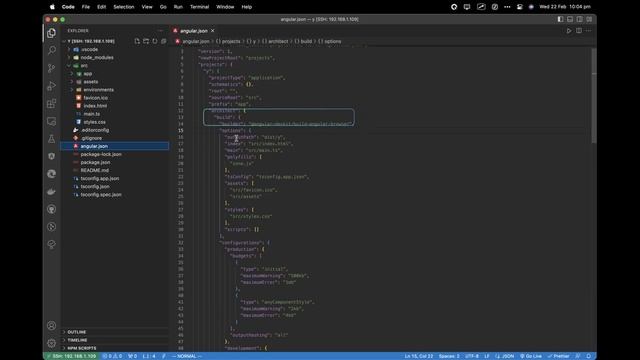Open the Angular activity bar icon
The width and height of the screenshot is (640, 360).
51,156
